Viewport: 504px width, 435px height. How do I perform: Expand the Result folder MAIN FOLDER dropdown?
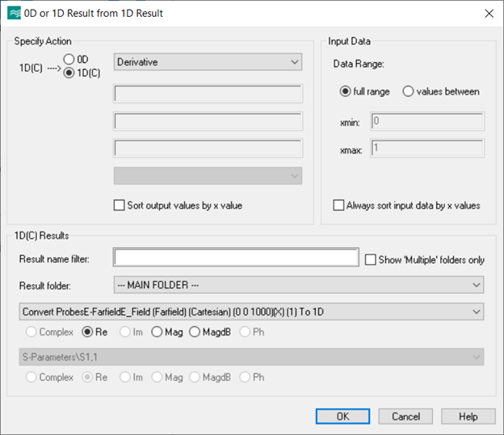tap(299, 285)
